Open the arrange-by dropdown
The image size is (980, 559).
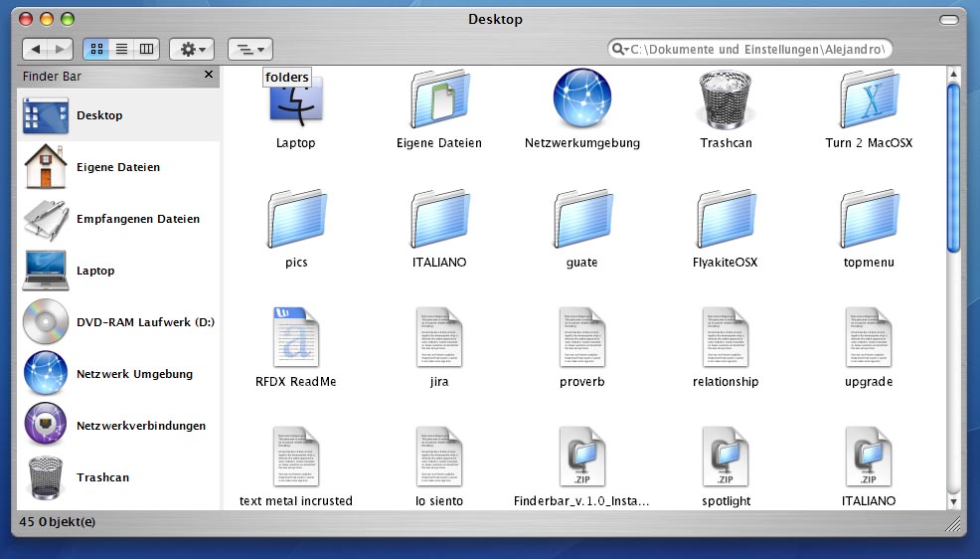250,49
